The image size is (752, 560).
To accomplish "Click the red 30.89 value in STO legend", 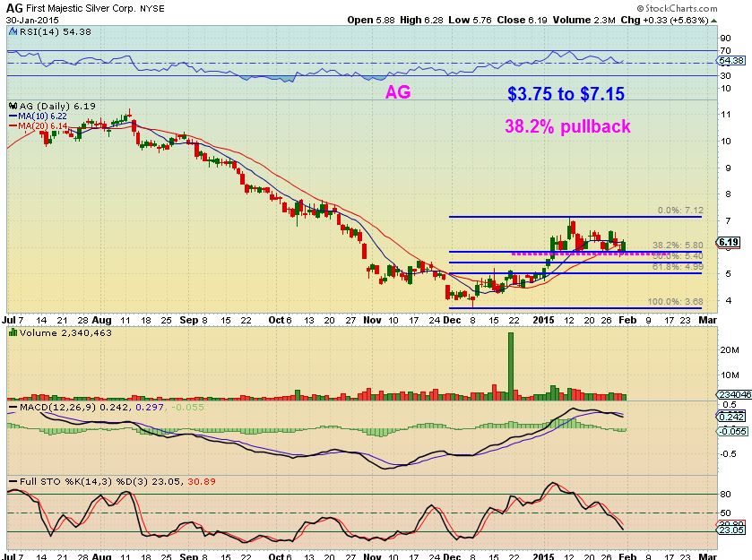I will [202, 481].
